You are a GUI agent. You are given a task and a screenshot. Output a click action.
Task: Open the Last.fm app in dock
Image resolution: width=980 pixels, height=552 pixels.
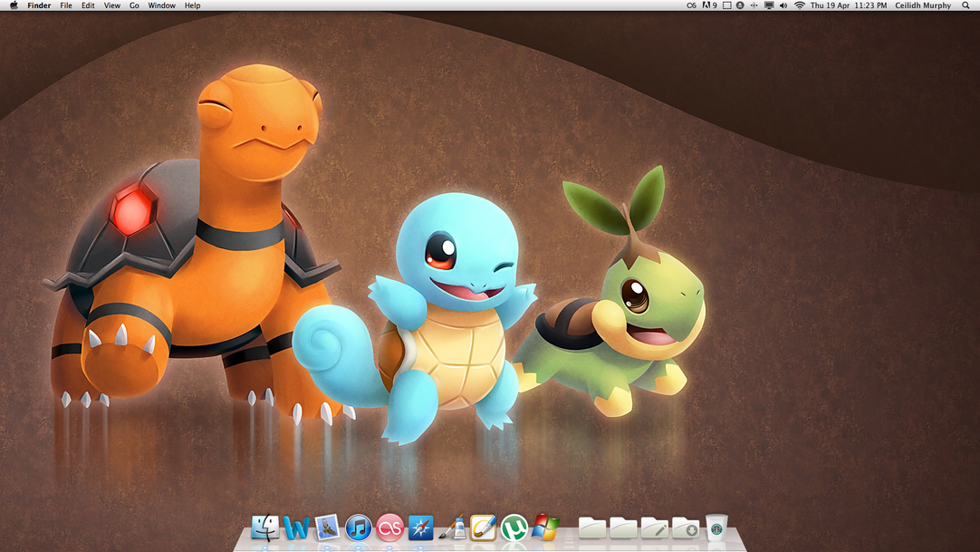[389, 528]
